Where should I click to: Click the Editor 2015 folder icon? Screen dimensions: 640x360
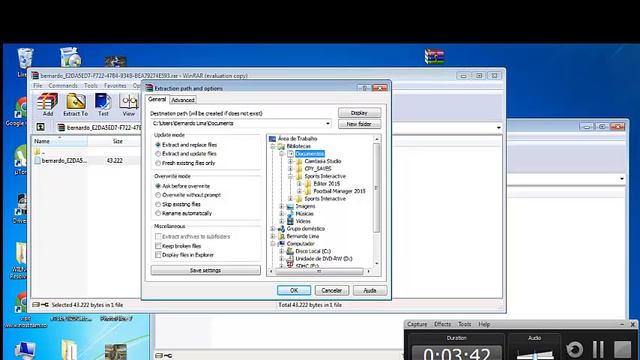(308, 184)
